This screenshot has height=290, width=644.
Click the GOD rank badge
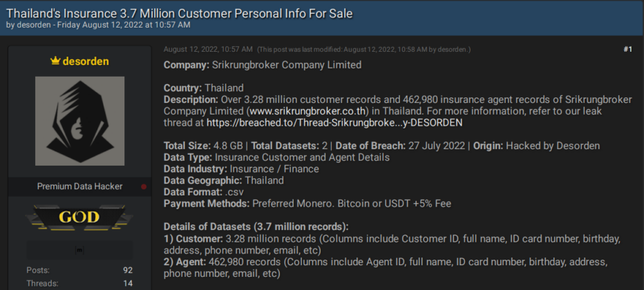[x=79, y=217]
